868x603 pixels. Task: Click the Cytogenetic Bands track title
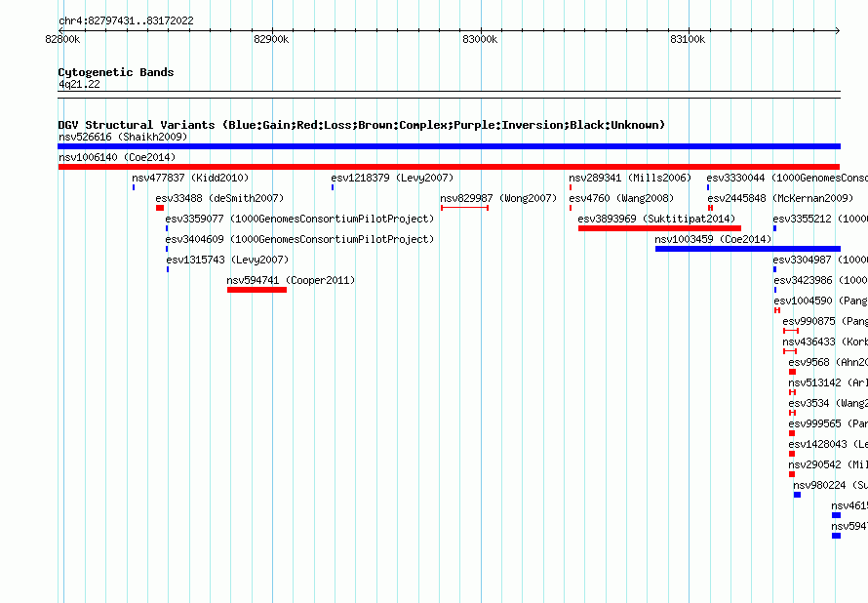pyautogui.click(x=116, y=72)
